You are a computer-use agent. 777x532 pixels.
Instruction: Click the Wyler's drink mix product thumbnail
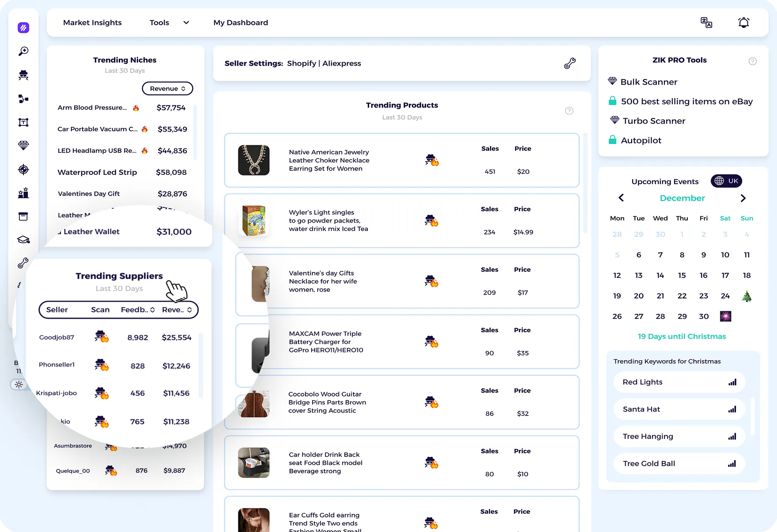(x=254, y=220)
